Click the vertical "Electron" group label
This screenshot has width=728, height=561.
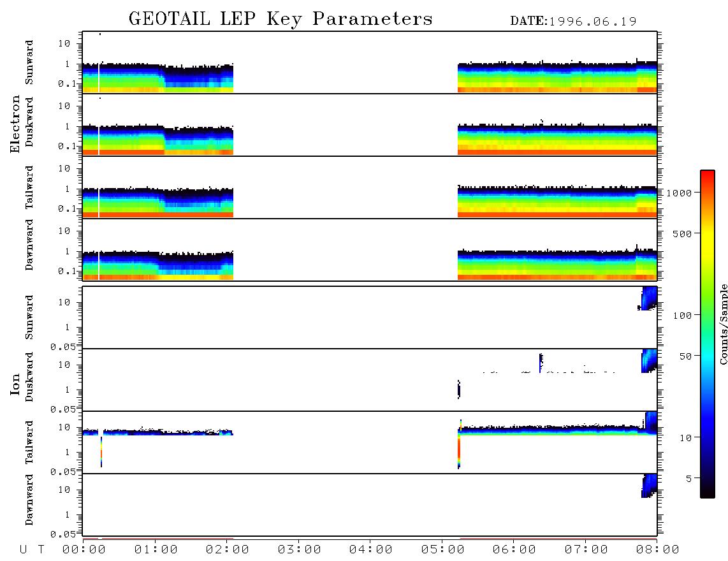[x=15, y=124]
